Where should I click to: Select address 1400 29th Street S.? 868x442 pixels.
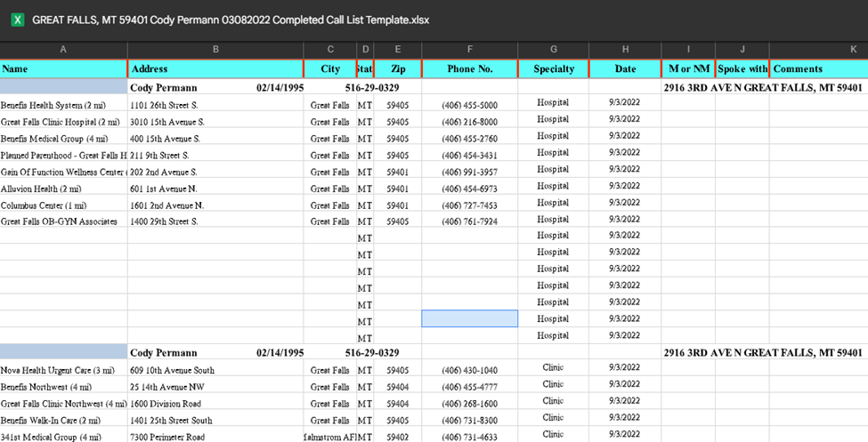(215, 221)
